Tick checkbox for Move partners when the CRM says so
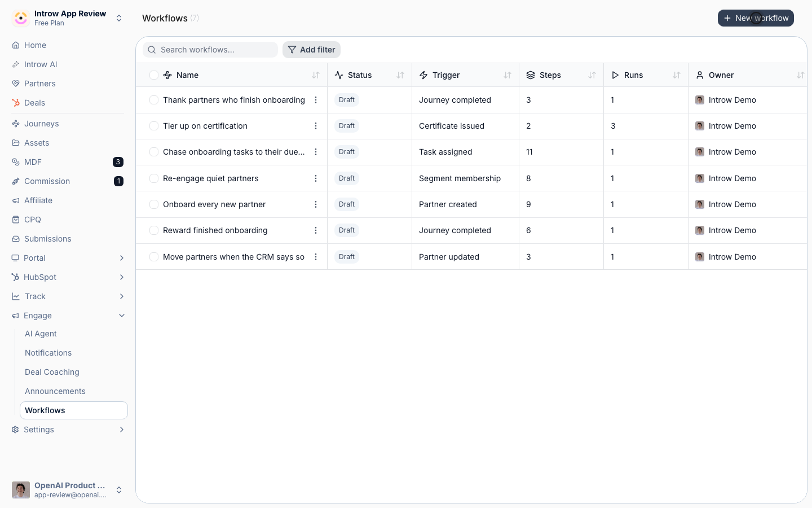The width and height of the screenshot is (812, 508). pyautogui.click(x=154, y=257)
